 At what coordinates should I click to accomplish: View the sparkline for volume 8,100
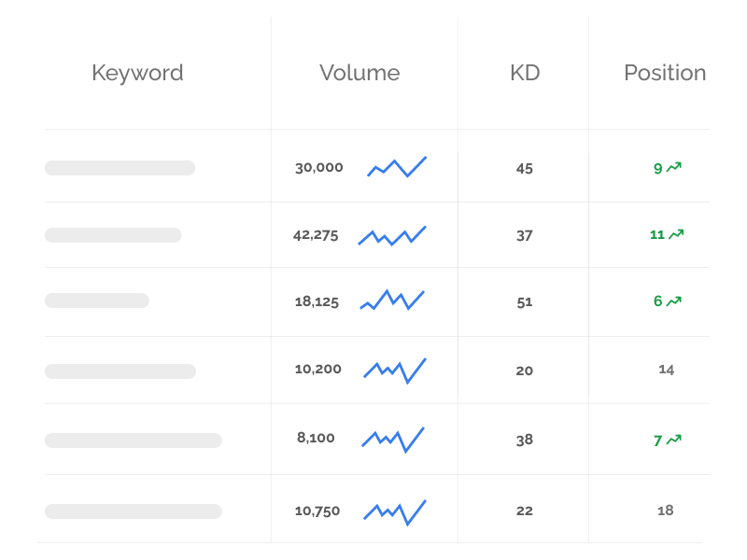coord(393,439)
